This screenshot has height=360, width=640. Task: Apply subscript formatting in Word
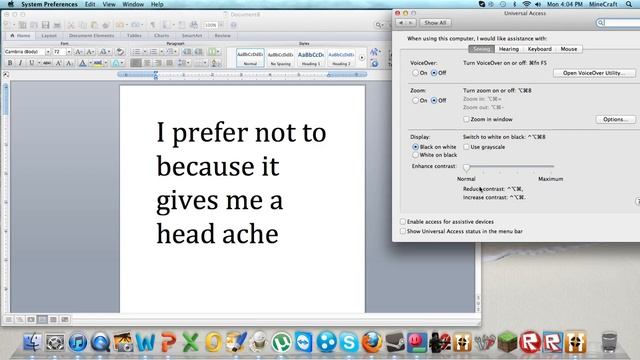[69, 63]
